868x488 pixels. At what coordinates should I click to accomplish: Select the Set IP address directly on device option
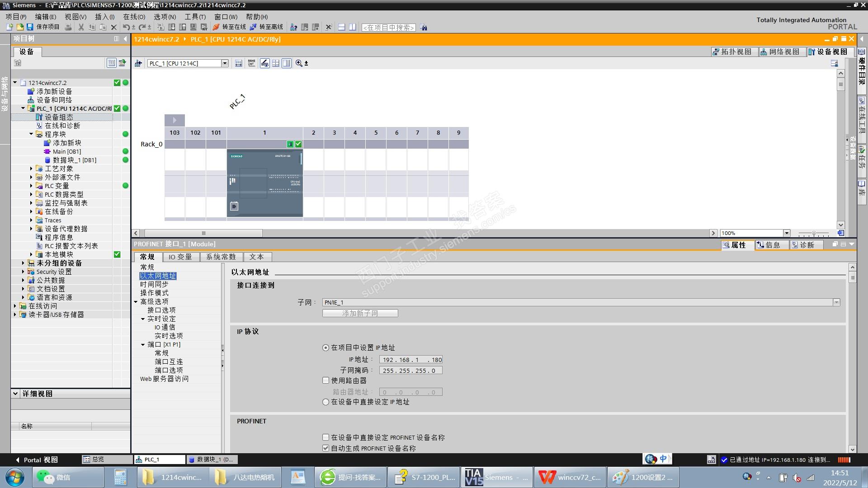point(325,402)
